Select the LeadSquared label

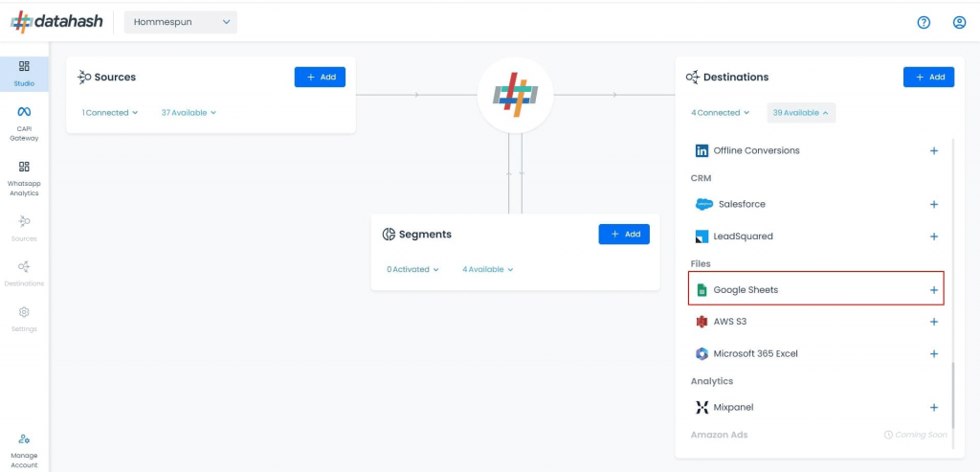(743, 236)
